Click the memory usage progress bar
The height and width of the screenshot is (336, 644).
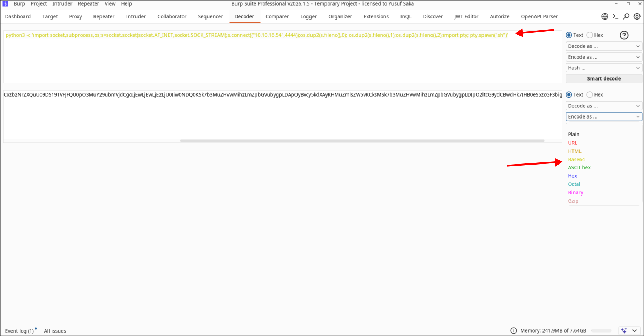(601, 330)
